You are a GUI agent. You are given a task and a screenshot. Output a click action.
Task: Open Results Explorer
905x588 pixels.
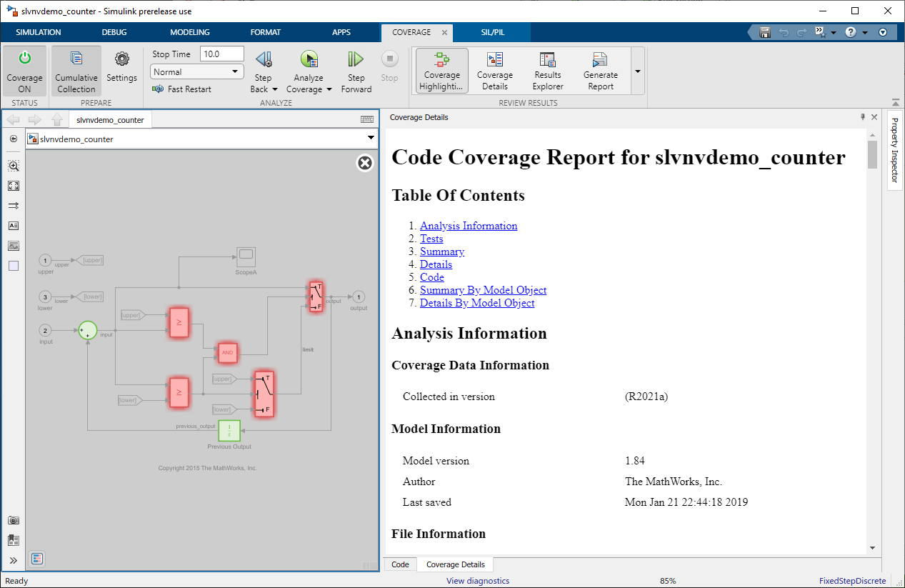548,71
